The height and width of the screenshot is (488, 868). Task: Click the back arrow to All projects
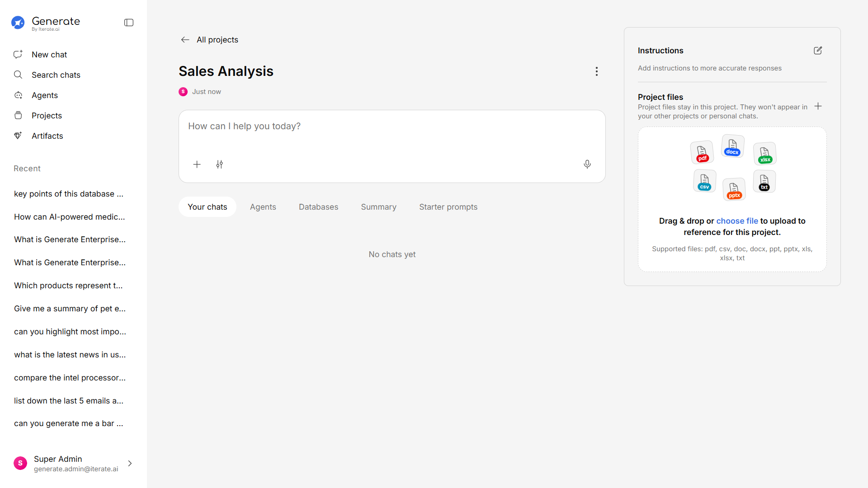click(x=185, y=40)
